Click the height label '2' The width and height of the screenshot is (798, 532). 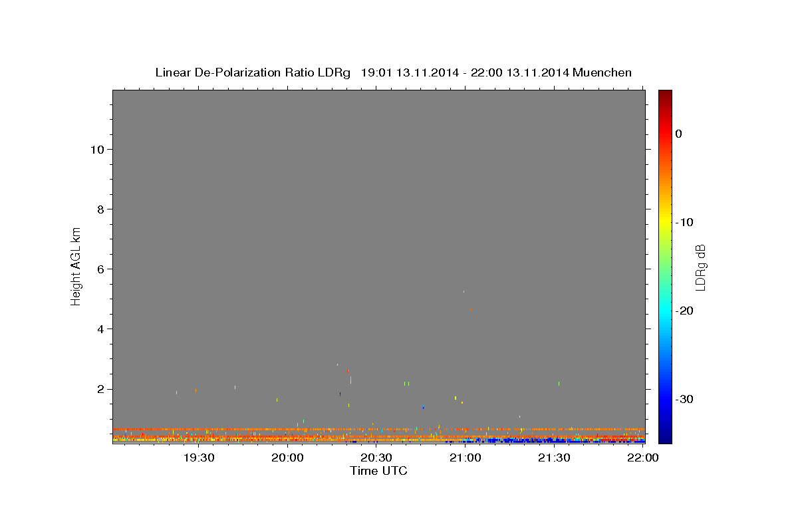click(x=100, y=389)
